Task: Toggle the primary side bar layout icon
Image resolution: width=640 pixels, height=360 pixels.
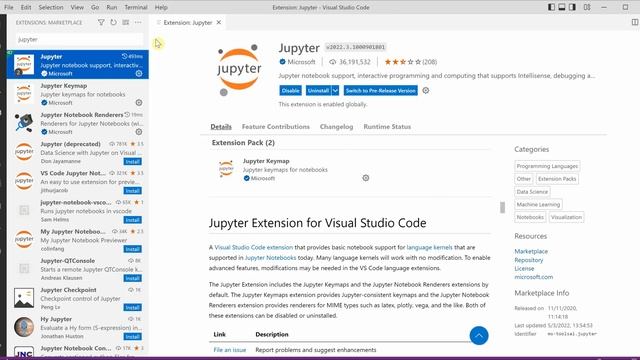Action: pos(551,7)
